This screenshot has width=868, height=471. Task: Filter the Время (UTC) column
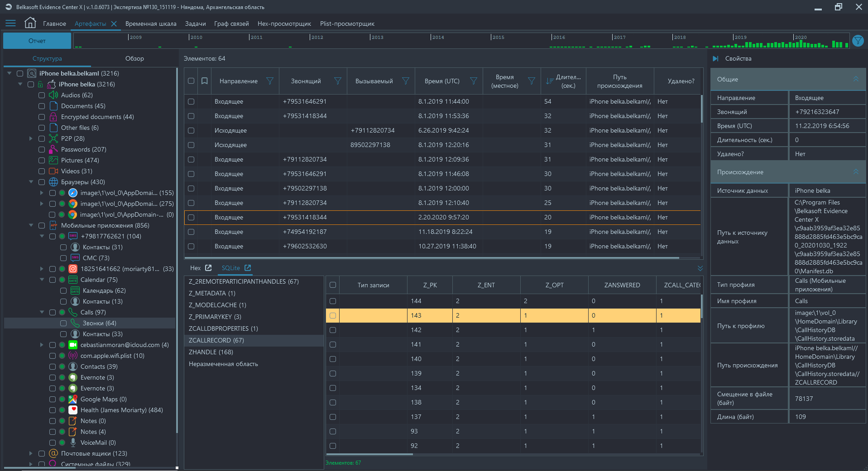pyautogui.click(x=474, y=81)
